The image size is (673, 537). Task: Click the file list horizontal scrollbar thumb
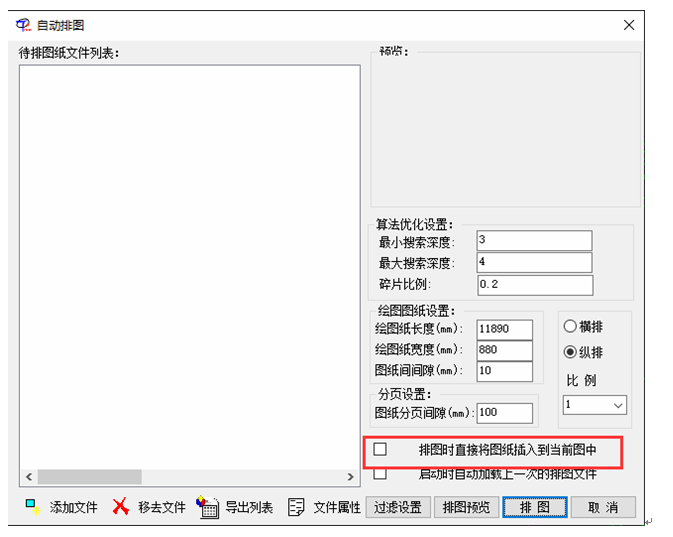(89, 477)
